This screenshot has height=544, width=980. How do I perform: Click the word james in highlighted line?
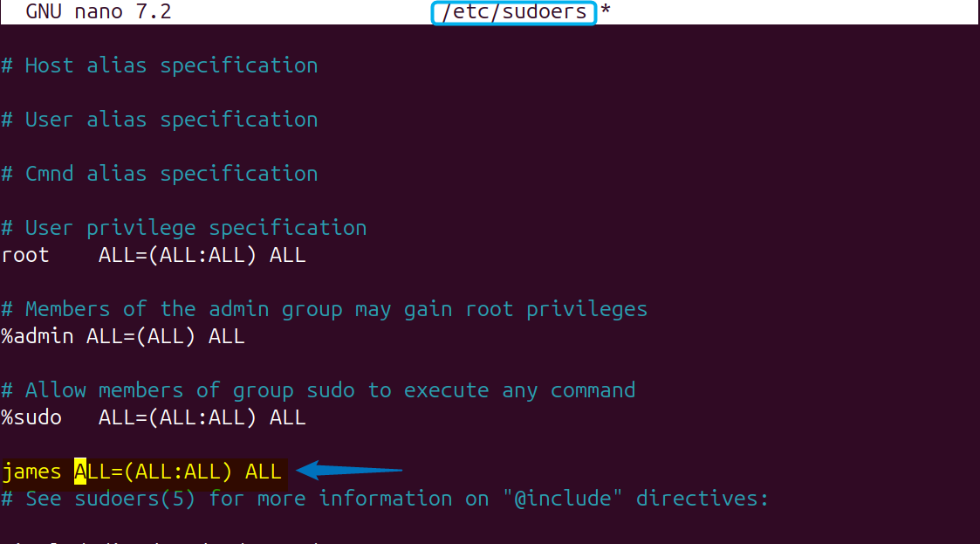(x=31, y=472)
